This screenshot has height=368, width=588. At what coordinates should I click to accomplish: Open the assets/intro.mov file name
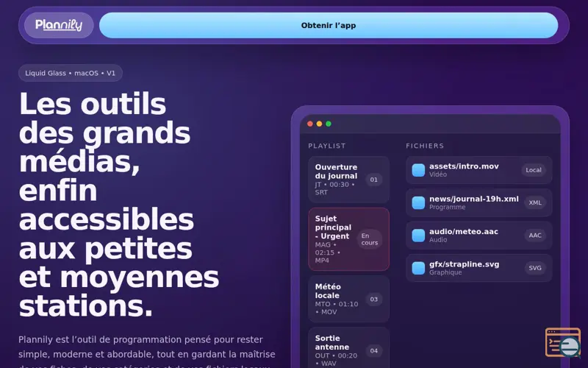click(464, 166)
